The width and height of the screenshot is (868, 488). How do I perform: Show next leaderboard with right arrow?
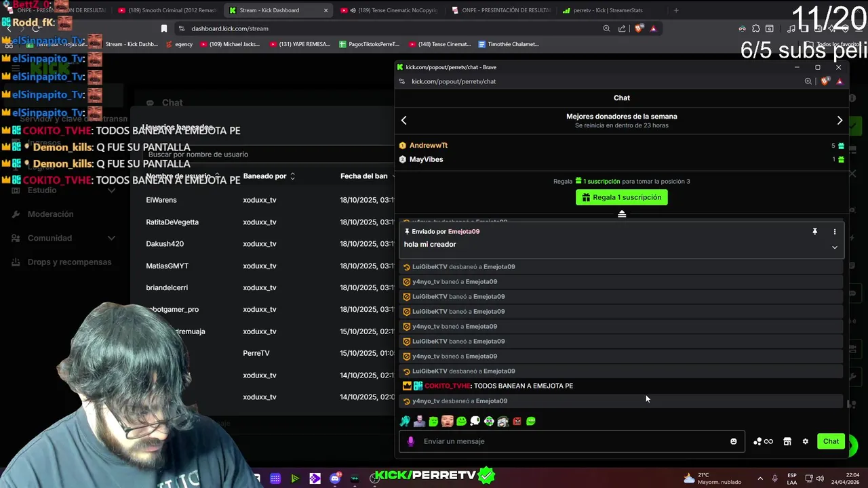pos(840,121)
